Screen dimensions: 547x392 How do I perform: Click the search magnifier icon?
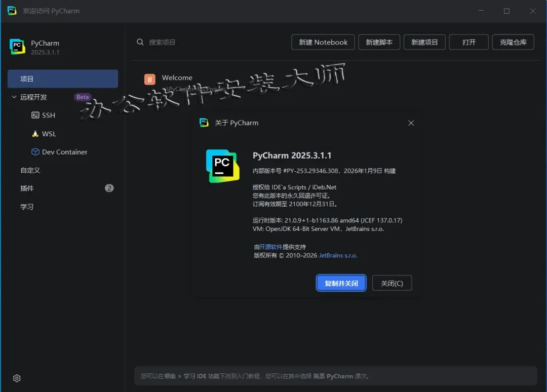pyautogui.click(x=140, y=42)
